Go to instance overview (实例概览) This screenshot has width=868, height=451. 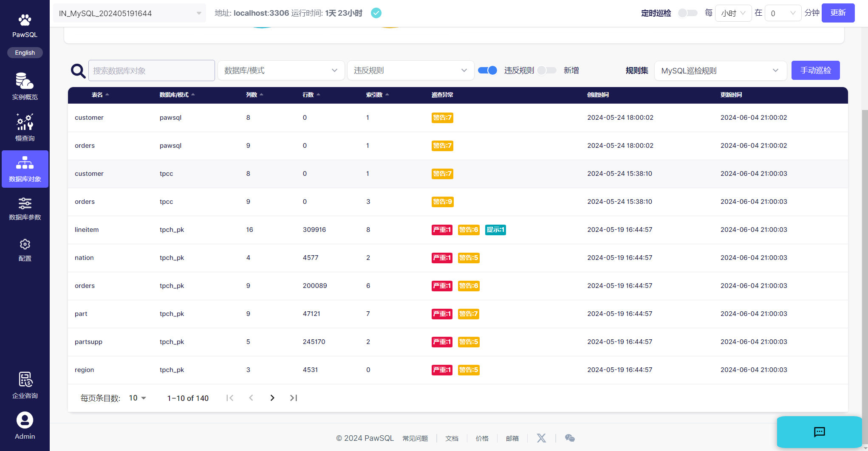(25, 86)
